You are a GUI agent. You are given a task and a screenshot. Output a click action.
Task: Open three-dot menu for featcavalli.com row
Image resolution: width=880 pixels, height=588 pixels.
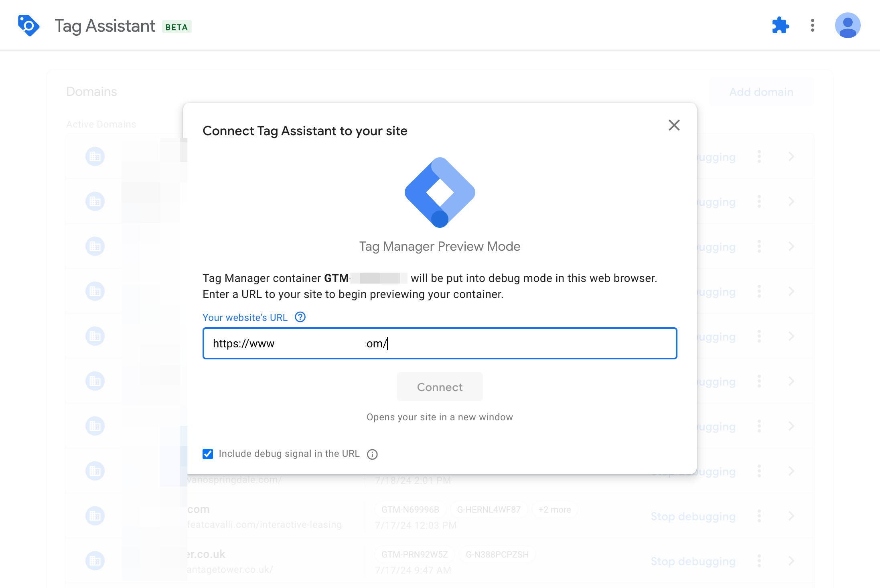tap(759, 516)
